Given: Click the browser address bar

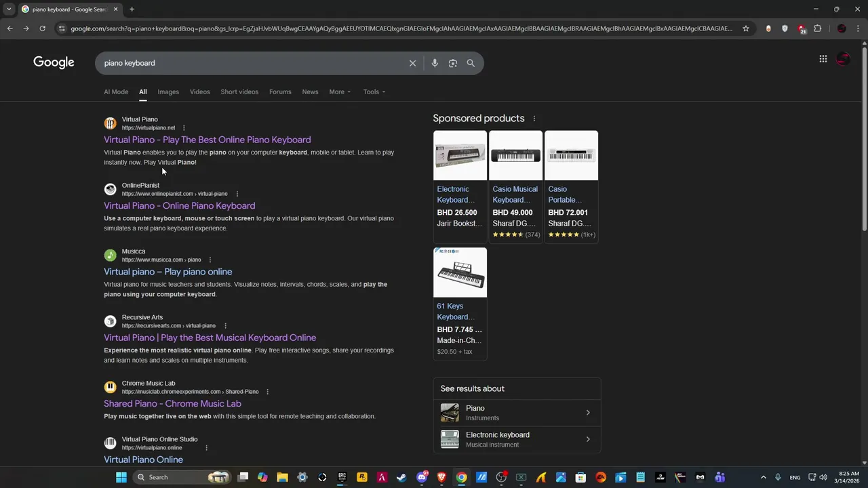Looking at the screenshot, I should coord(400,28).
